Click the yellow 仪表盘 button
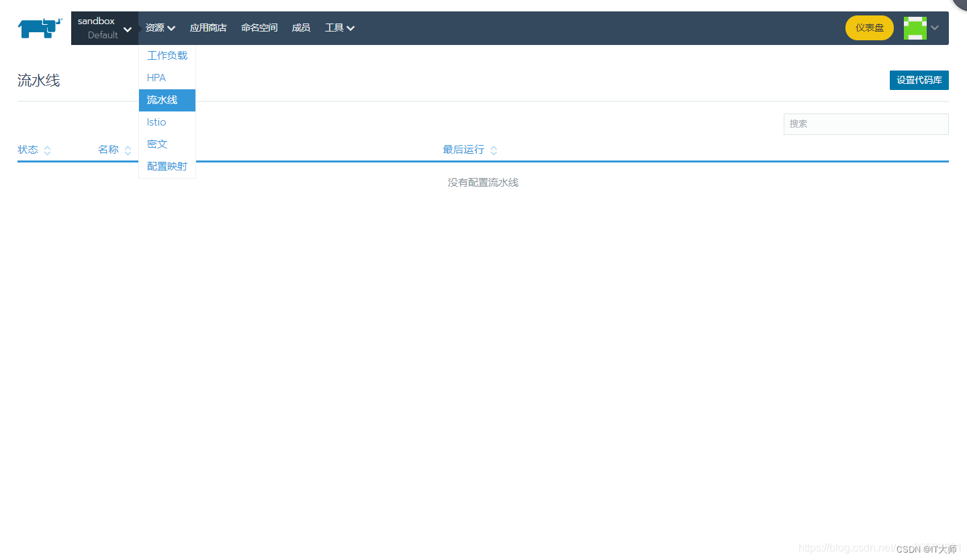967x560 pixels. 870,28
